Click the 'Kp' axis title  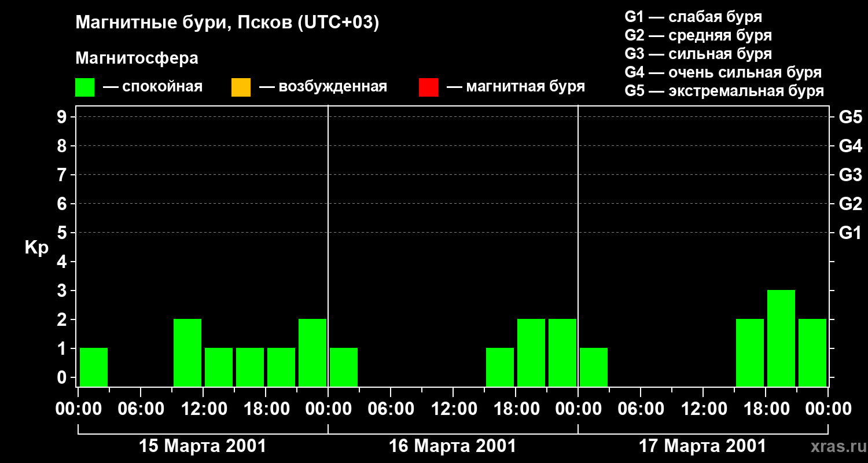(x=36, y=248)
